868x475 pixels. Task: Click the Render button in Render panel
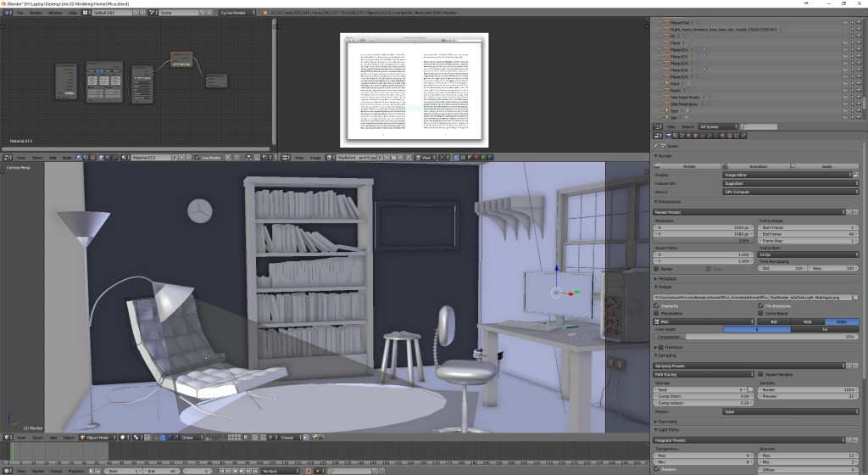point(688,166)
